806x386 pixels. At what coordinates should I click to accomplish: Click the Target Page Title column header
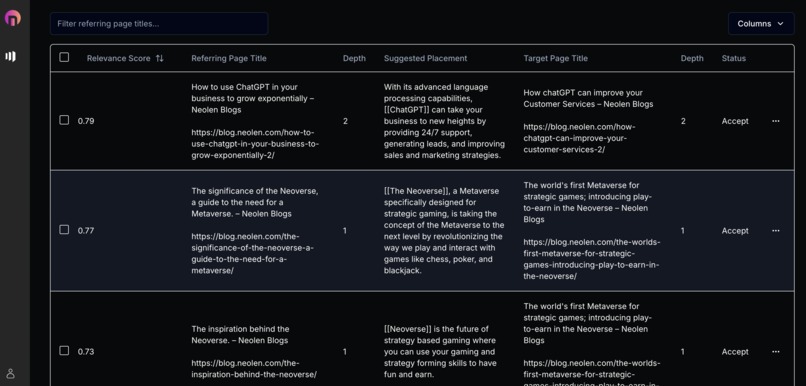click(x=555, y=58)
